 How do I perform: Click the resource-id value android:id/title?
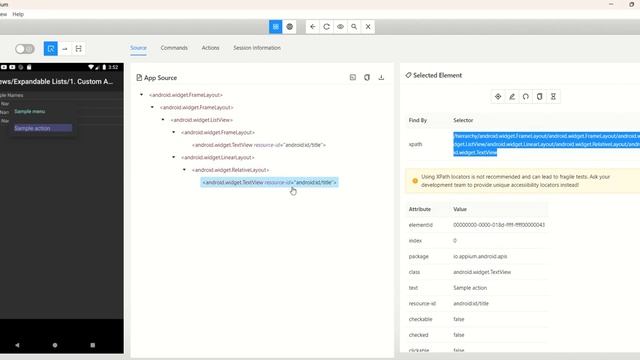[x=471, y=303]
